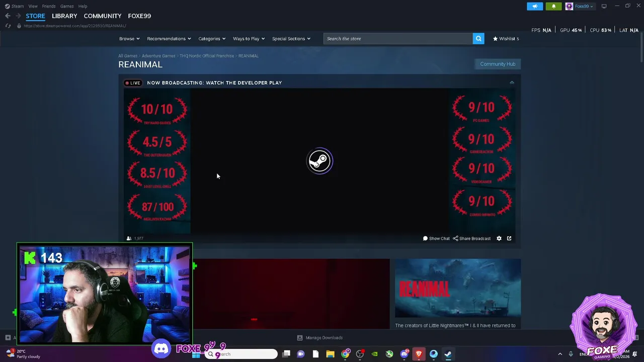
Task: Go back with the navigation arrow
Action: pyautogui.click(x=8, y=16)
